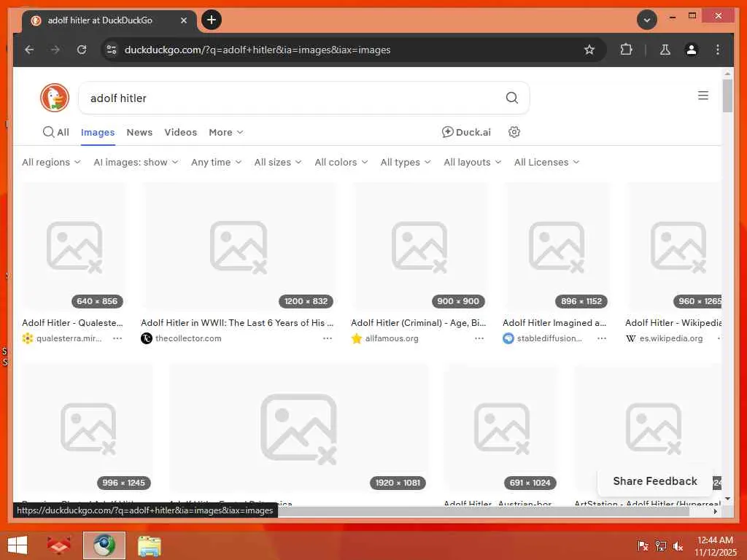This screenshot has height=560, width=747.
Task: Go forward in browser history
Action: pos(55,50)
